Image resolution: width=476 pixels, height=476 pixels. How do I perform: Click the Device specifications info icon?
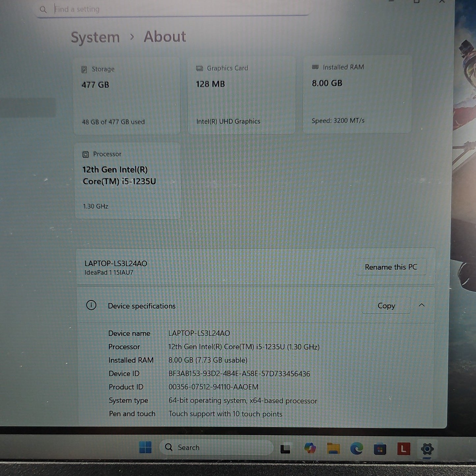[x=91, y=305]
